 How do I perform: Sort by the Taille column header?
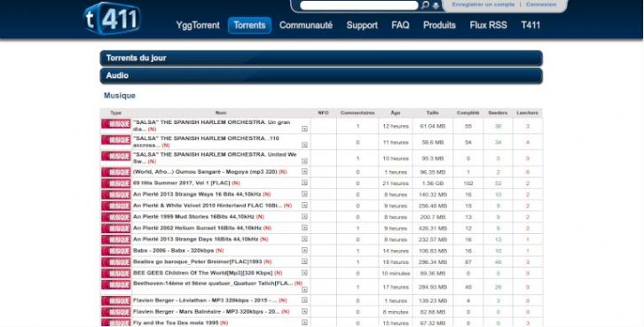(433, 113)
